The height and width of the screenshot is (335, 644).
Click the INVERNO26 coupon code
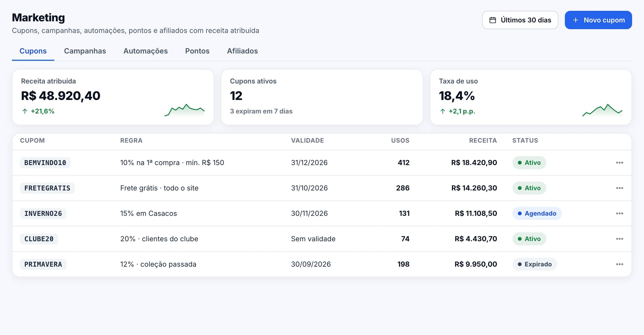pos(43,213)
